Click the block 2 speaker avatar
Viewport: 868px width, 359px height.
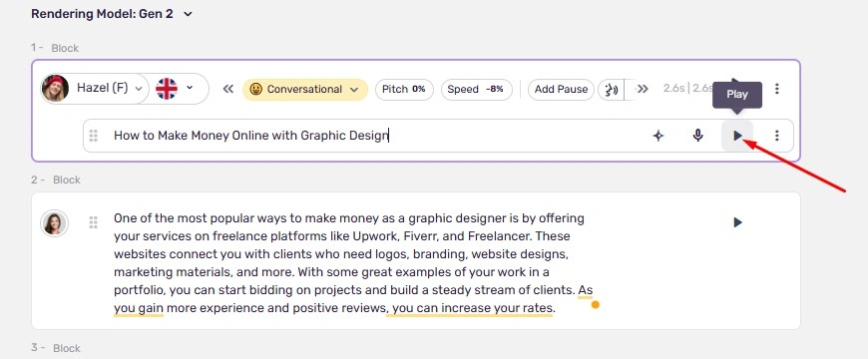pos(54,223)
